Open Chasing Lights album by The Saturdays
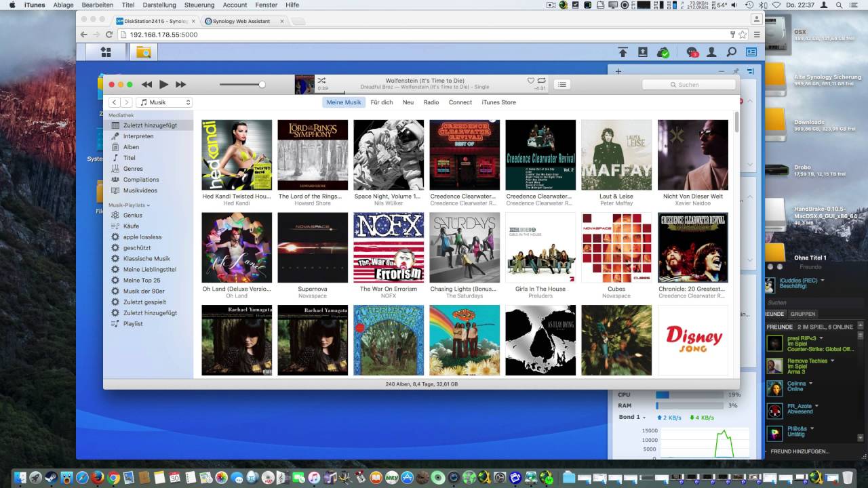868x488 pixels. (465, 247)
